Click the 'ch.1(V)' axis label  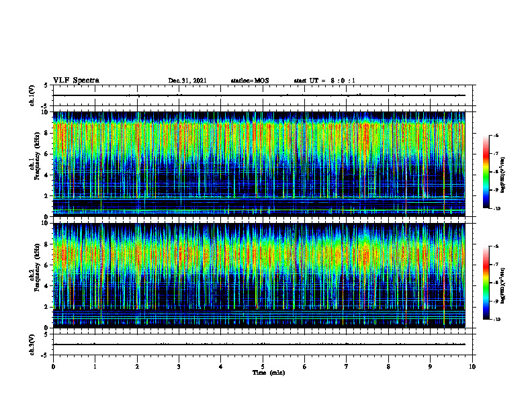click(32, 95)
